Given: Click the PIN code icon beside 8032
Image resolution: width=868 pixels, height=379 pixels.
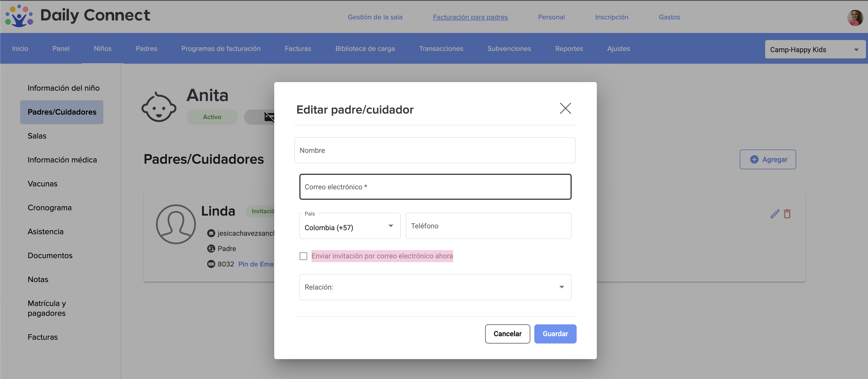Looking at the screenshot, I should (211, 264).
